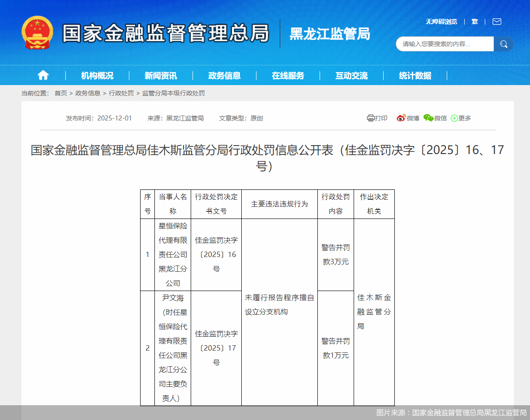
Task: Open 行政处罚 from the breadcrumb trail
Action: [121, 93]
